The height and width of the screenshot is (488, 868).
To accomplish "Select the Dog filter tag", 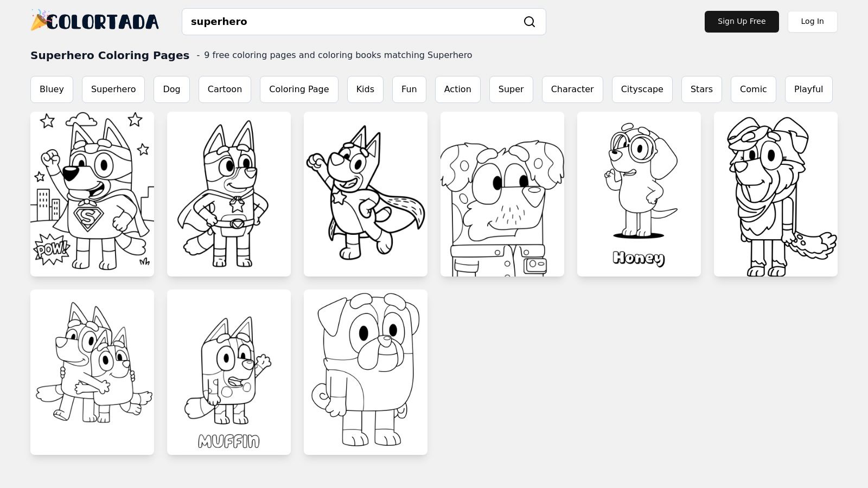I will tap(171, 89).
